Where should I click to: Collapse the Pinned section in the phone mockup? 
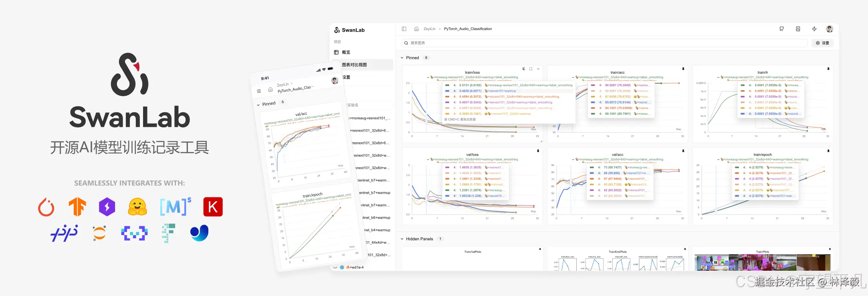258,105
